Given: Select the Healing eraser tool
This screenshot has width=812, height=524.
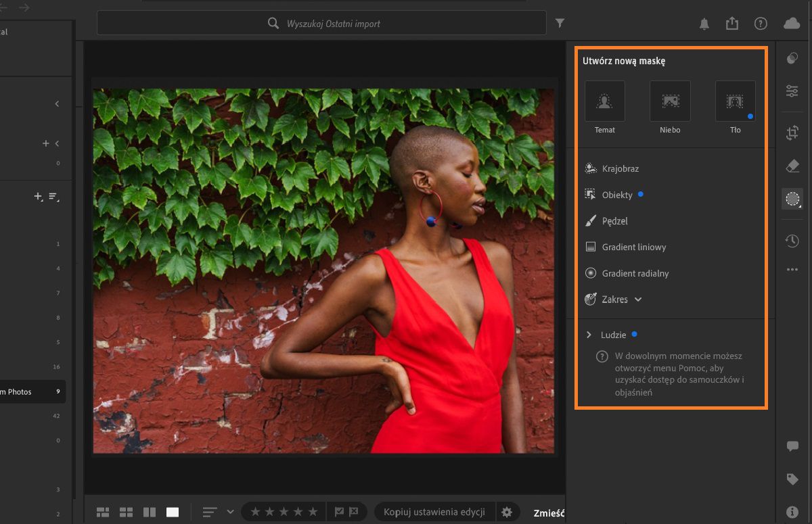Looking at the screenshot, I should point(792,166).
